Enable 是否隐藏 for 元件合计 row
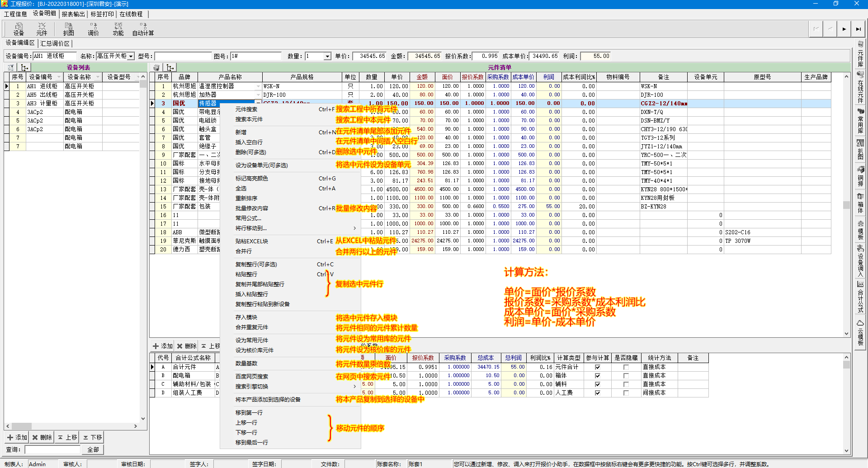868x468 pixels. (626, 367)
